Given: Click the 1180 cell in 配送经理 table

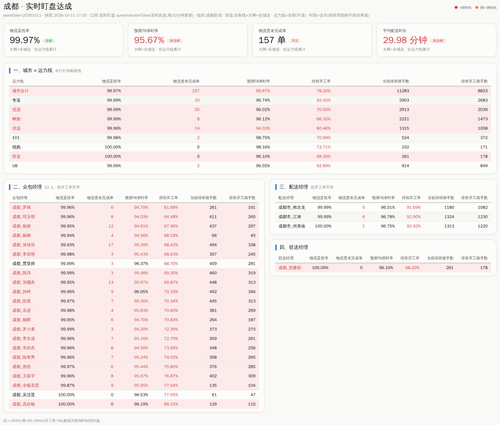Looking at the screenshot, I should pos(449,207).
